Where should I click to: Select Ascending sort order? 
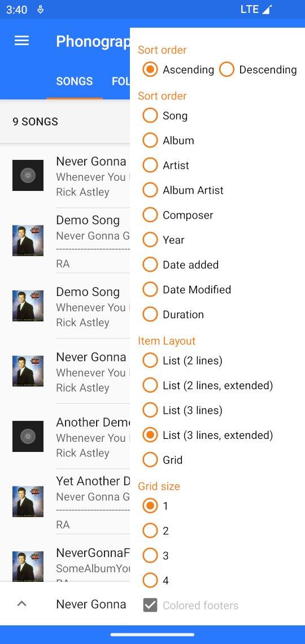click(x=178, y=69)
